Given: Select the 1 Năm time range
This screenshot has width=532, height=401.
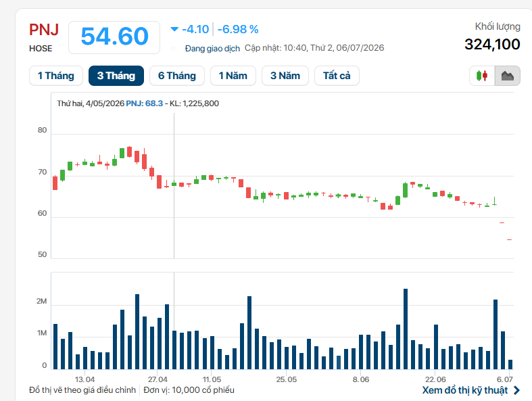Looking at the screenshot, I should (233, 75).
